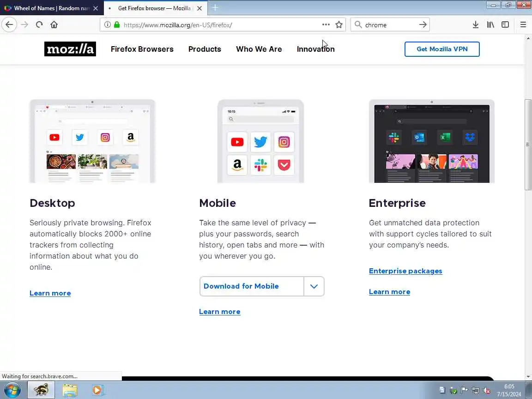The width and height of the screenshot is (532, 399).
Task: Click Download for Mobile button
Action: point(251,286)
